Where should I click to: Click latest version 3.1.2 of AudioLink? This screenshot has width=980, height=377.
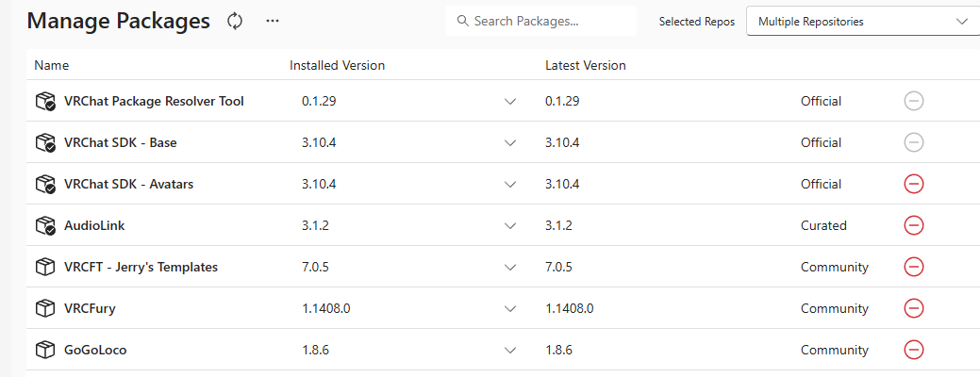(x=558, y=225)
